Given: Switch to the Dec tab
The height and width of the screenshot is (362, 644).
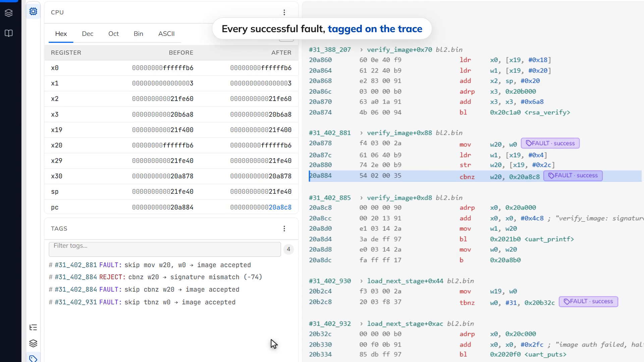Looking at the screenshot, I should [x=88, y=34].
